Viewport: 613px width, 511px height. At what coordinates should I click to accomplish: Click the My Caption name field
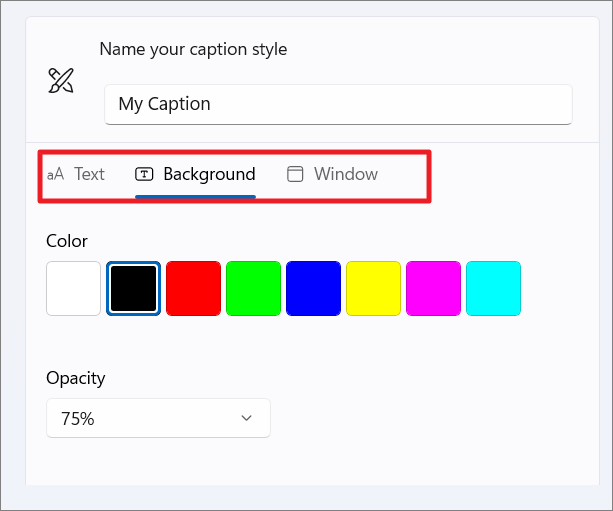tap(338, 104)
